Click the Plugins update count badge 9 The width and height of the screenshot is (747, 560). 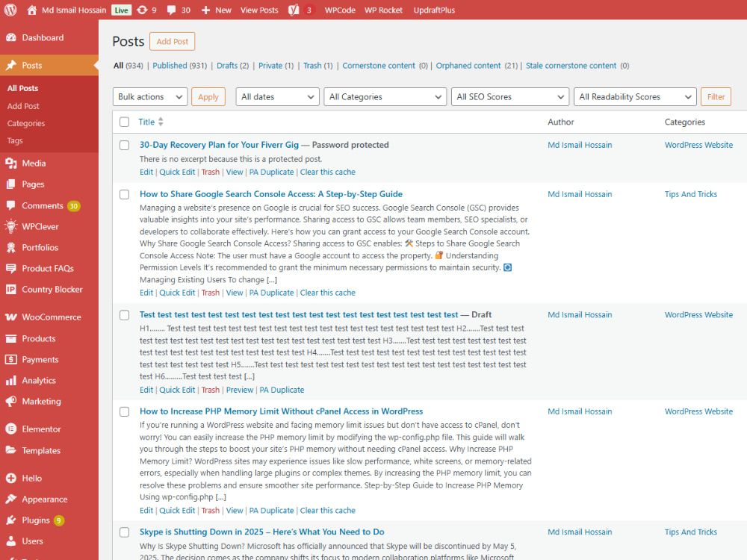58,520
